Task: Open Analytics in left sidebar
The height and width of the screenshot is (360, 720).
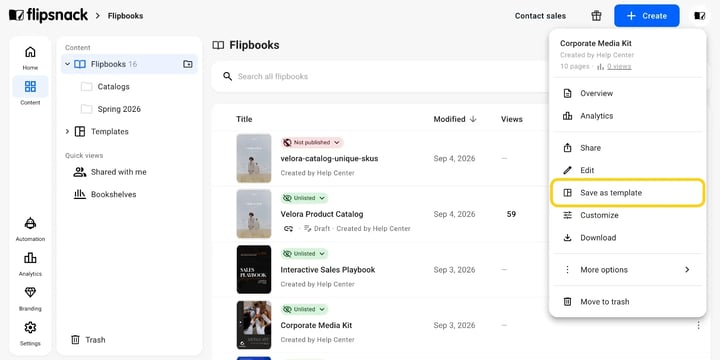Action: [30, 264]
